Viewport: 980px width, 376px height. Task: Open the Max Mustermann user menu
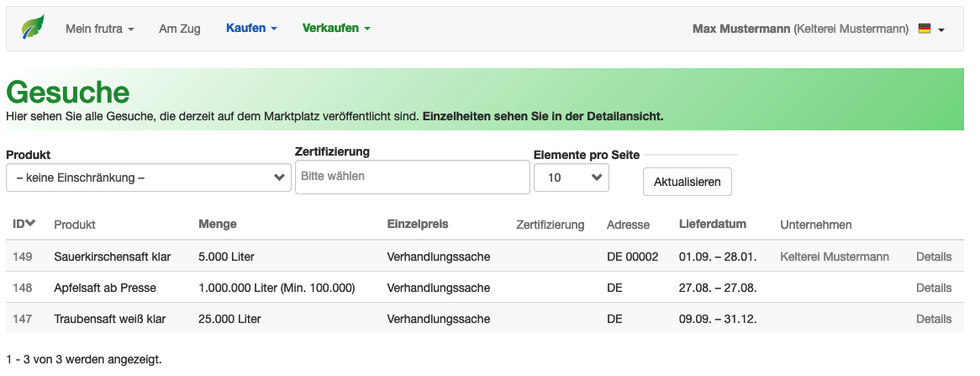click(799, 29)
